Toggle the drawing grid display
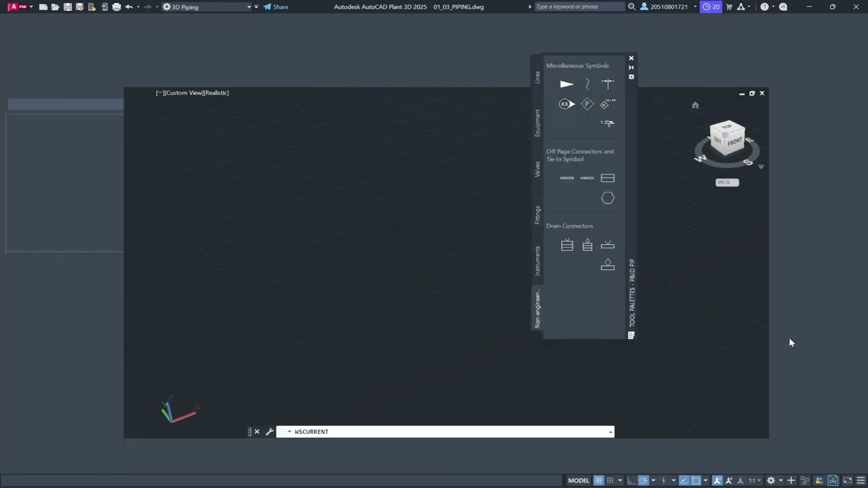The width and height of the screenshot is (868, 488). click(x=598, y=481)
